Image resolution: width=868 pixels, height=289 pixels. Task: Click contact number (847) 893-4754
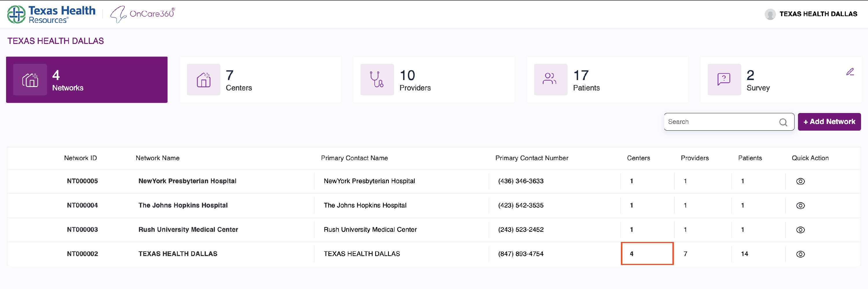coord(521,254)
